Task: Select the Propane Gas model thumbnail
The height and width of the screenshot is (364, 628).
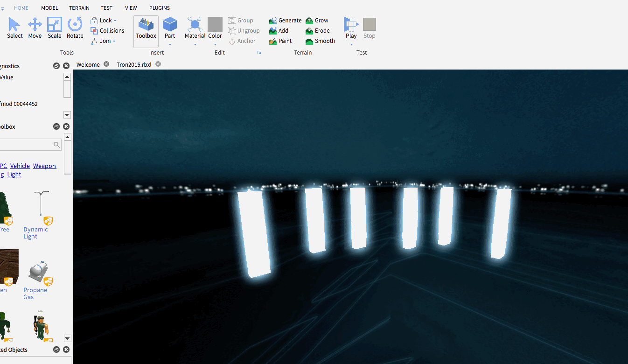Action: click(39, 273)
